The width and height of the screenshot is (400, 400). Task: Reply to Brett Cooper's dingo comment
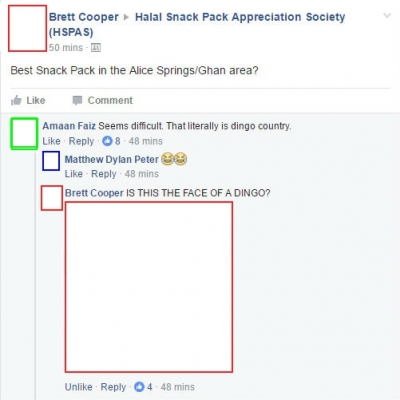(113, 387)
